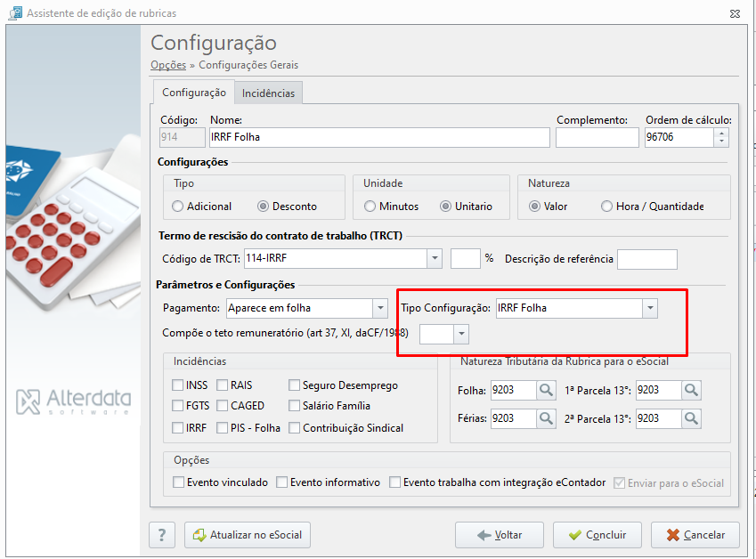
Task: Click the Alterdata software logo
Action: click(73, 401)
